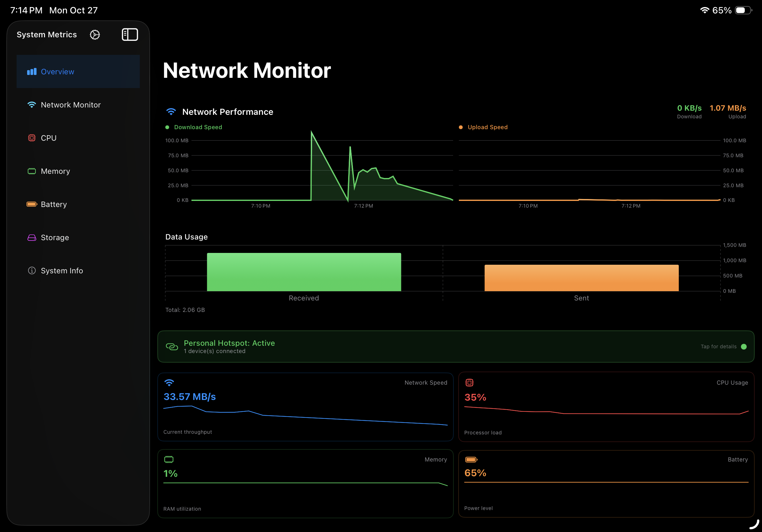Click the Memory icon in sidebar
762x532 pixels.
(32, 171)
